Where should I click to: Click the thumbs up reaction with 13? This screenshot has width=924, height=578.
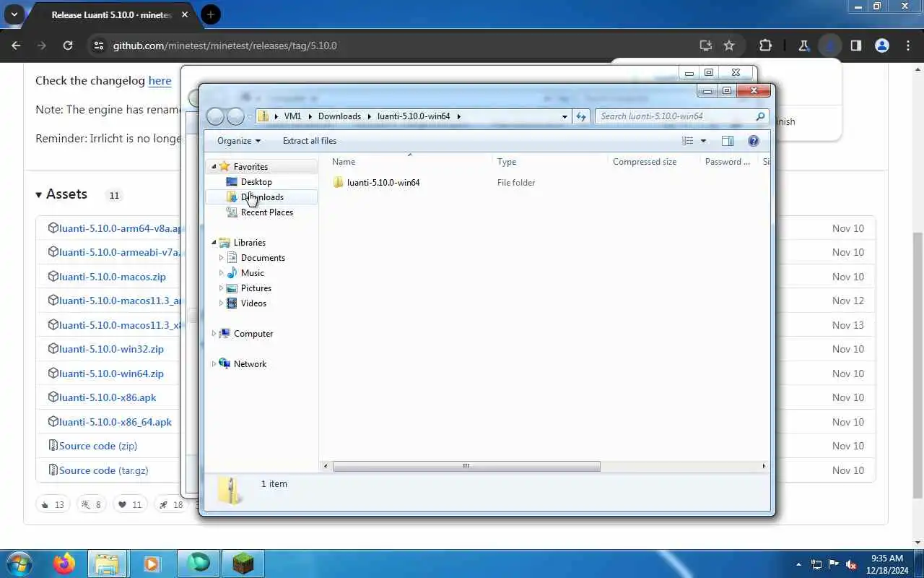pos(53,504)
